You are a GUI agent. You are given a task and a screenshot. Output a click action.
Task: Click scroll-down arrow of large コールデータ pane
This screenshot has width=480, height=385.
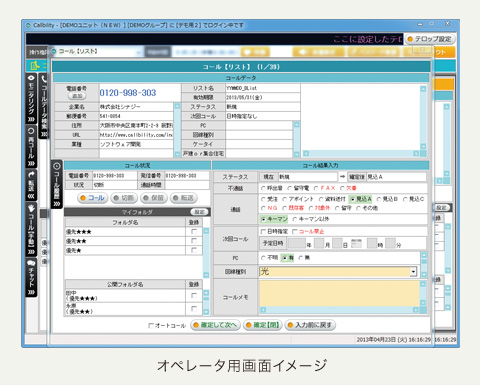pyautogui.click(x=423, y=146)
